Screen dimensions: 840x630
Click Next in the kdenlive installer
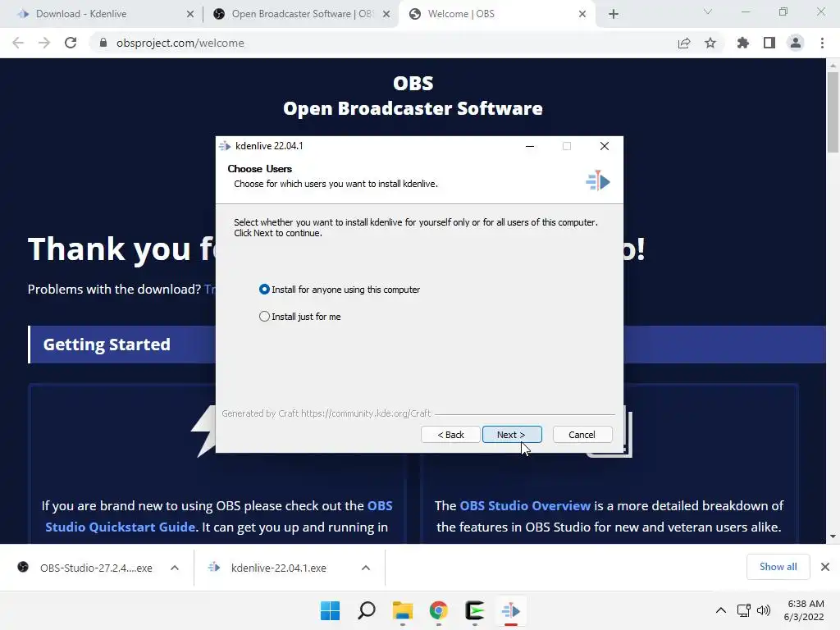(x=512, y=435)
